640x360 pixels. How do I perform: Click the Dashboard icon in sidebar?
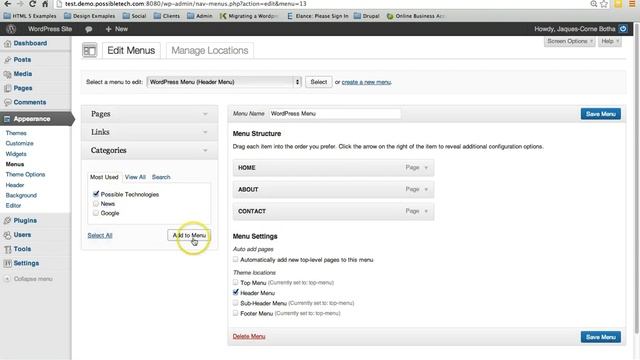[x=7, y=44]
